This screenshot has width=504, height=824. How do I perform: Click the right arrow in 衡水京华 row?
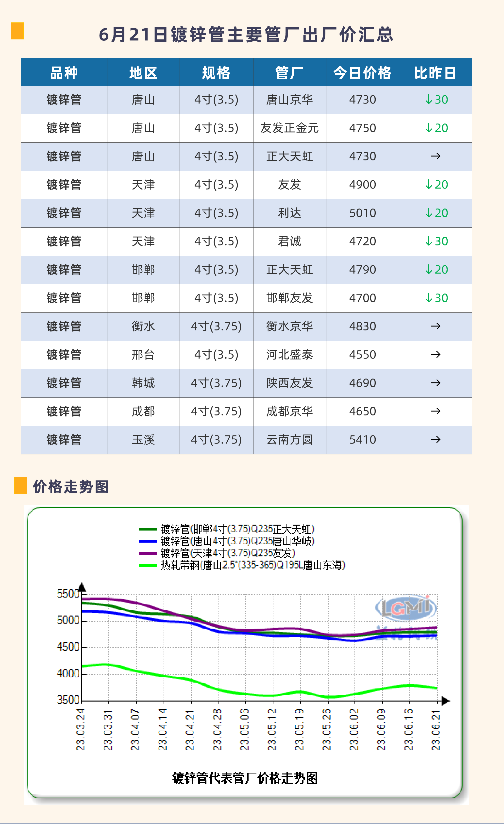(436, 326)
